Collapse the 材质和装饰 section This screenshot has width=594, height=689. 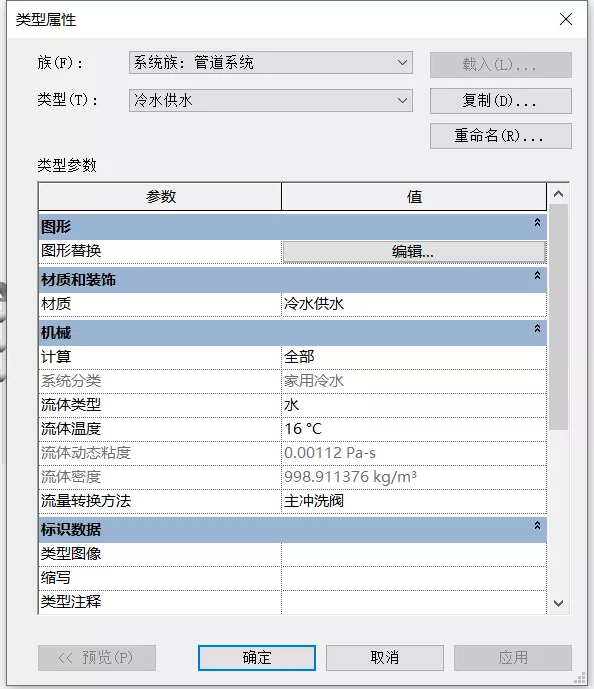click(x=537, y=276)
